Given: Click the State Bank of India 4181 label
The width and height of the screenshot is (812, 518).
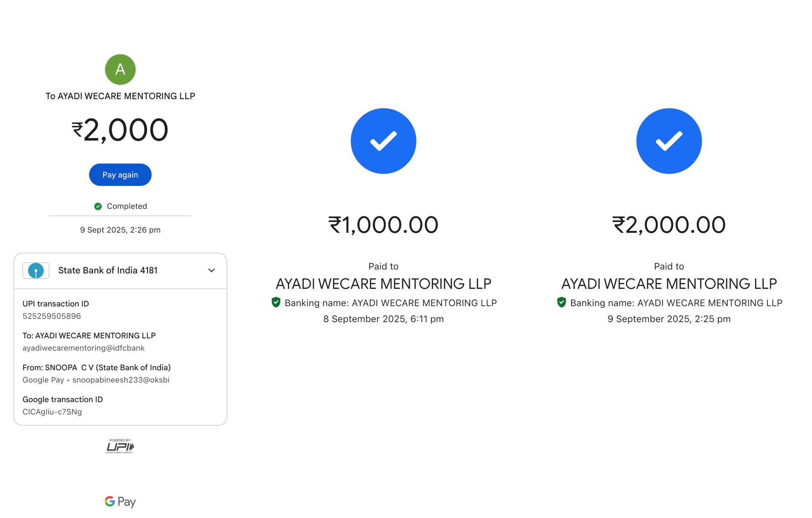Looking at the screenshot, I should [x=108, y=270].
